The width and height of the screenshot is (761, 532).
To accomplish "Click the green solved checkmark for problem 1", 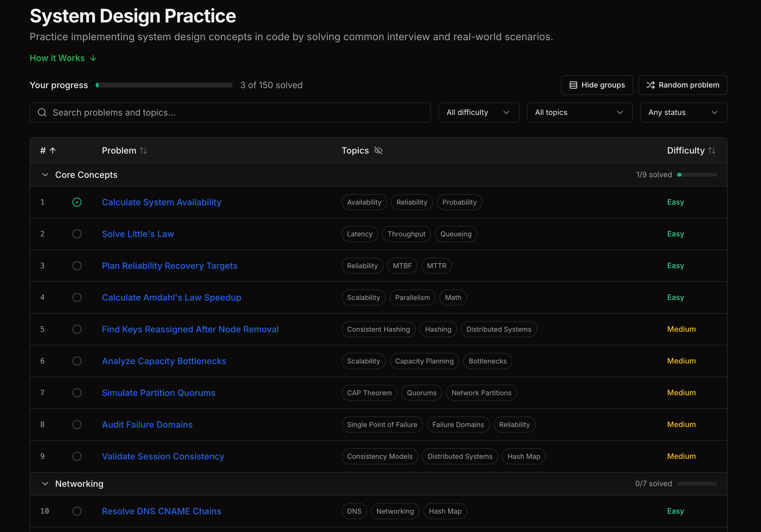I will [77, 202].
